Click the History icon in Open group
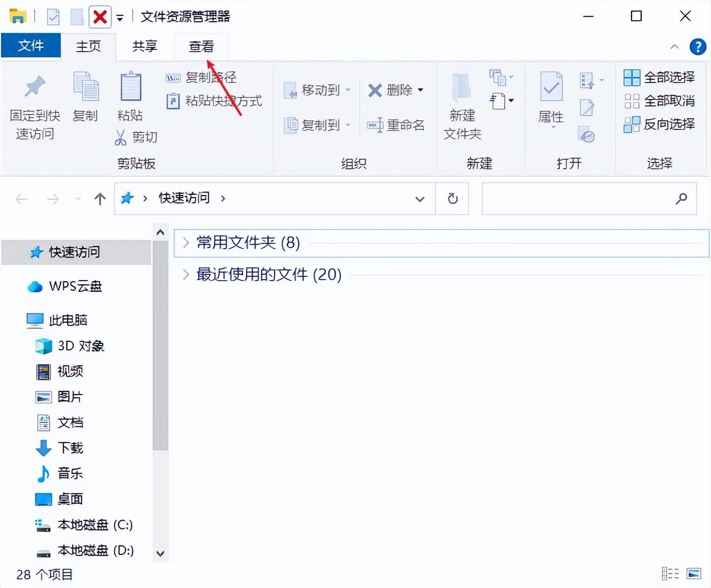Screen dimensions: 711x588 click(x=586, y=135)
